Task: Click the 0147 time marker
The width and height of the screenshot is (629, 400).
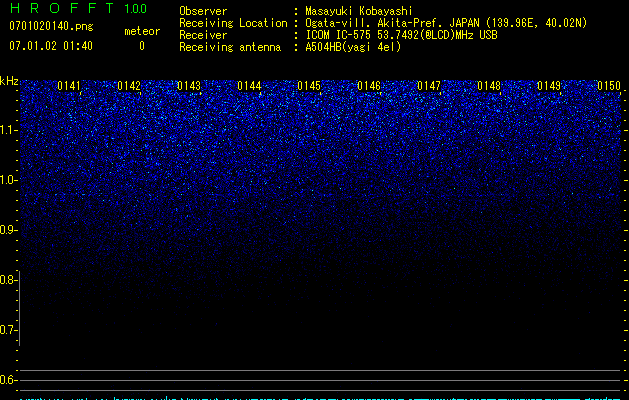Action: click(x=429, y=86)
